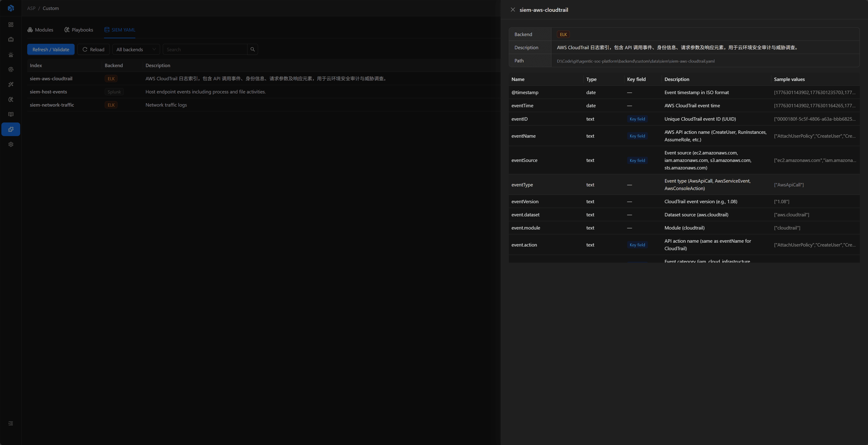This screenshot has width=868, height=445.
Task: Open the All backends dropdown
Action: tap(136, 49)
